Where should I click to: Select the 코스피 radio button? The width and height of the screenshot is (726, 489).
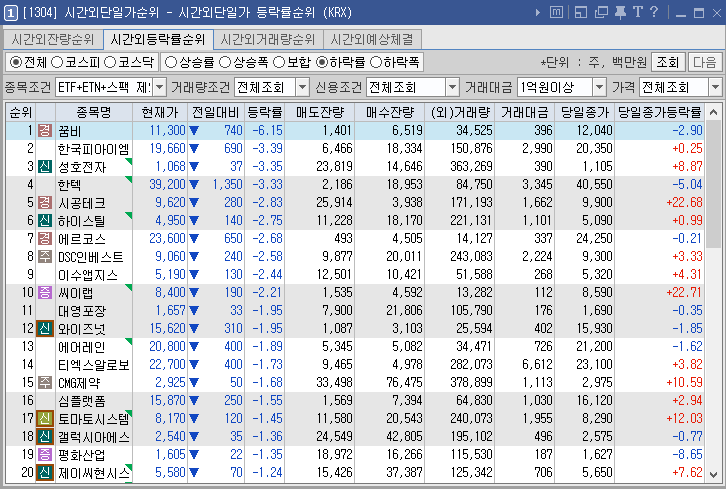point(57,62)
